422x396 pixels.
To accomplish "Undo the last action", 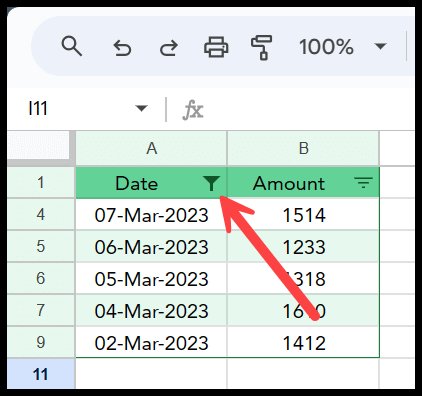I will [x=122, y=47].
